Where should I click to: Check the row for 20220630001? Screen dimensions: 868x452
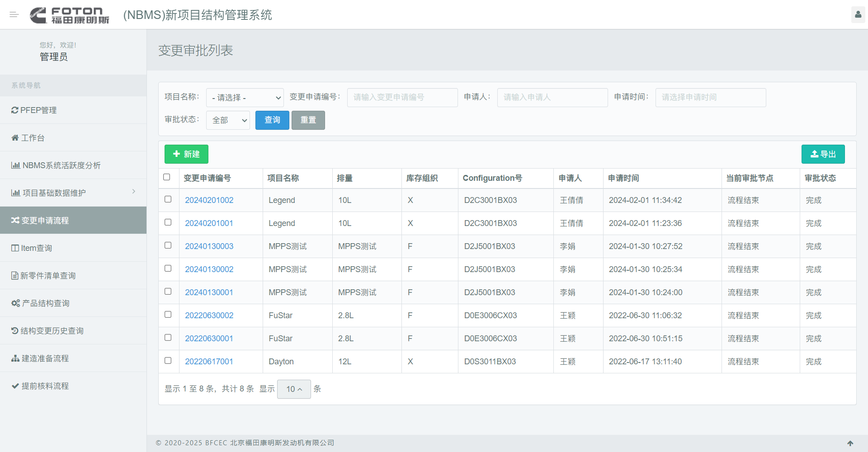pyautogui.click(x=168, y=338)
